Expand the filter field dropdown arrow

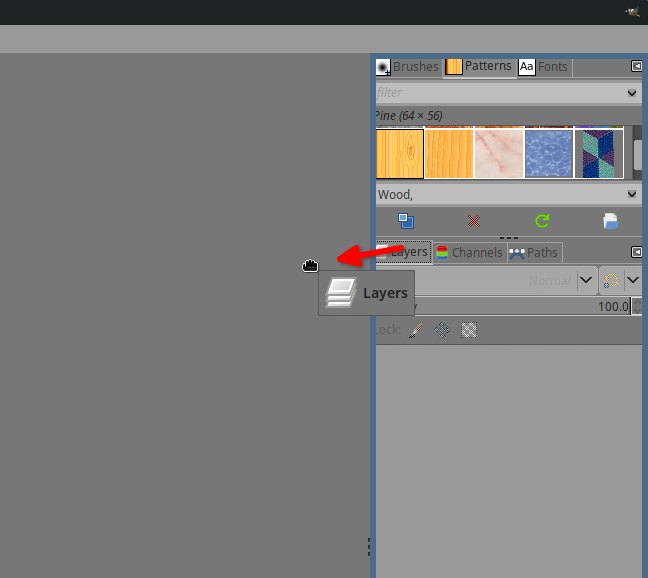(x=632, y=93)
